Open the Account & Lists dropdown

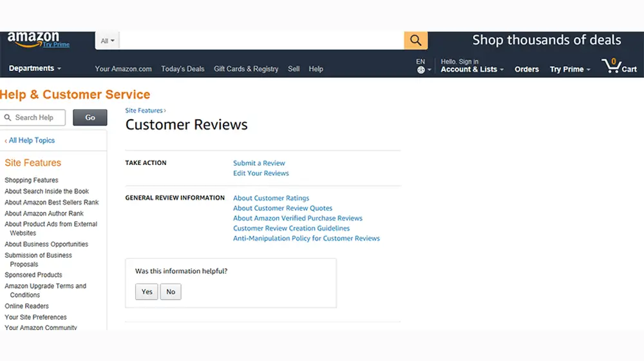472,70
